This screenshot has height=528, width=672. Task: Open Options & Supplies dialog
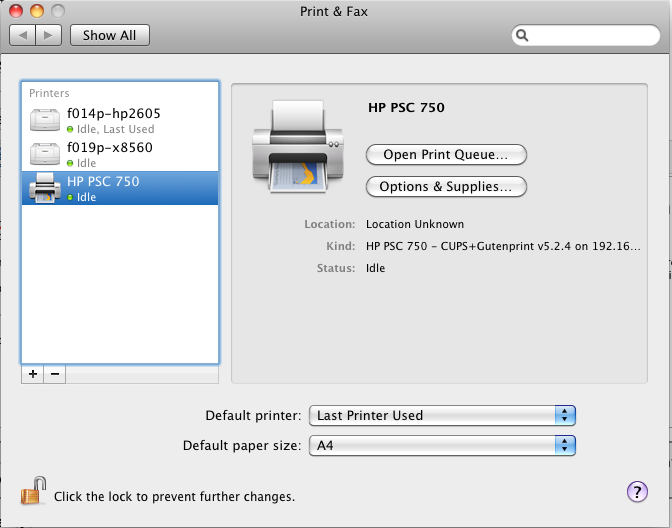[x=446, y=186]
